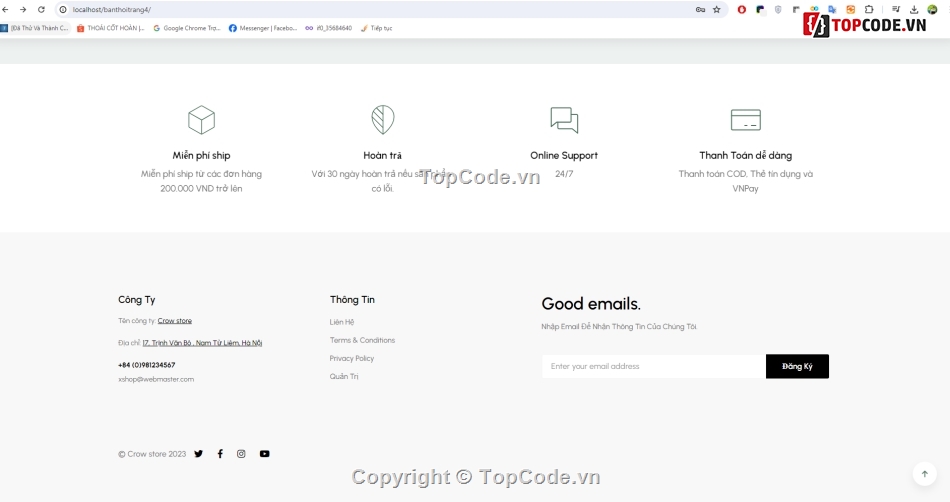The image size is (950, 502).
Task: Click the Enter your email address field
Action: [654, 366]
